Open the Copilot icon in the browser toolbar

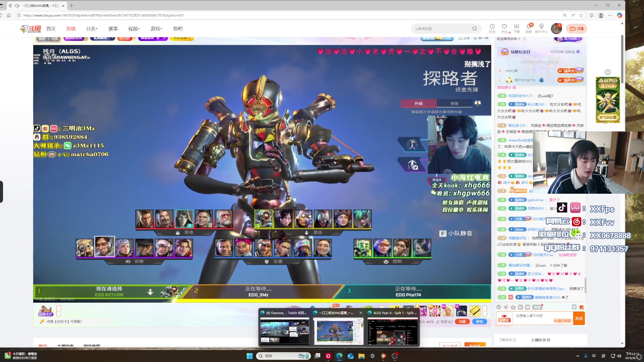(619, 15)
